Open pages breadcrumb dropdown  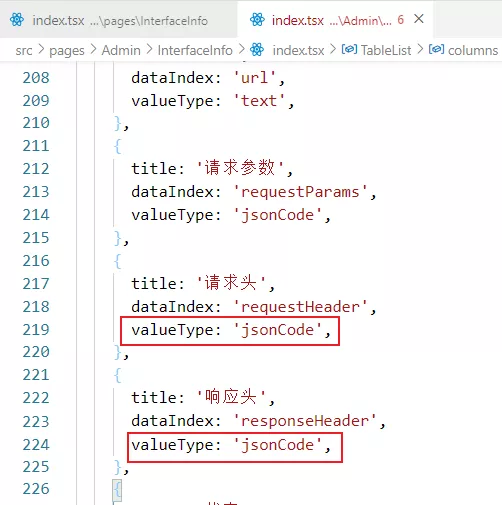click(67, 51)
